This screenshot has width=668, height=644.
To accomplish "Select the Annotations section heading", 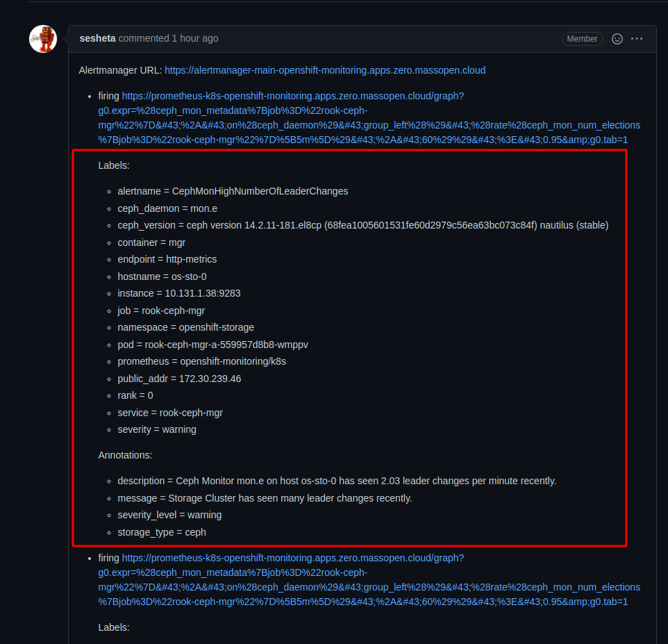I will point(122,455).
